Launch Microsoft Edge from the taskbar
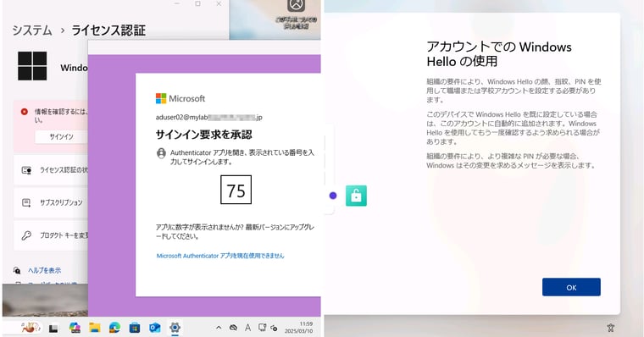 (114, 328)
